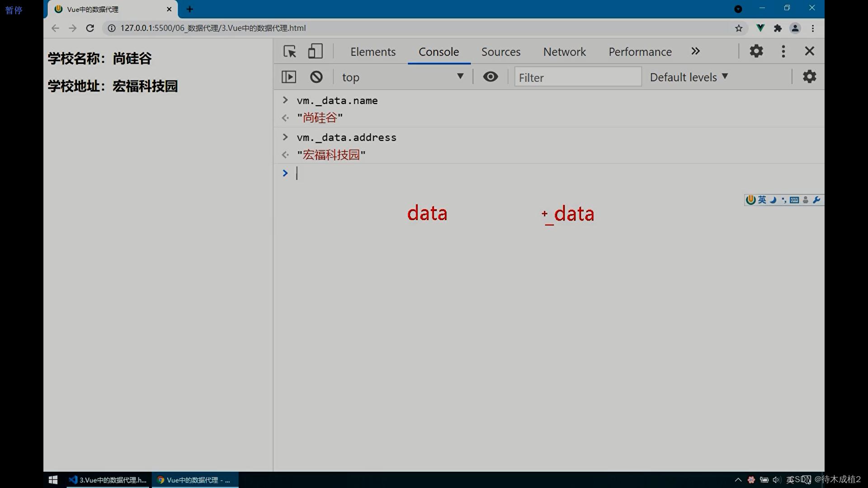868x488 pixels.
Task: Expand the empty arrow at console prompt
Action: 285,173
